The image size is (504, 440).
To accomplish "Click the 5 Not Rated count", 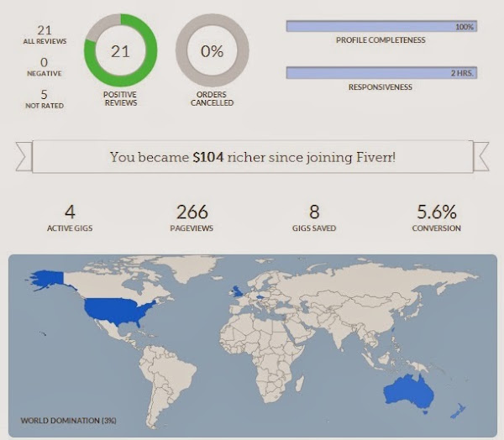I will 45,99.
